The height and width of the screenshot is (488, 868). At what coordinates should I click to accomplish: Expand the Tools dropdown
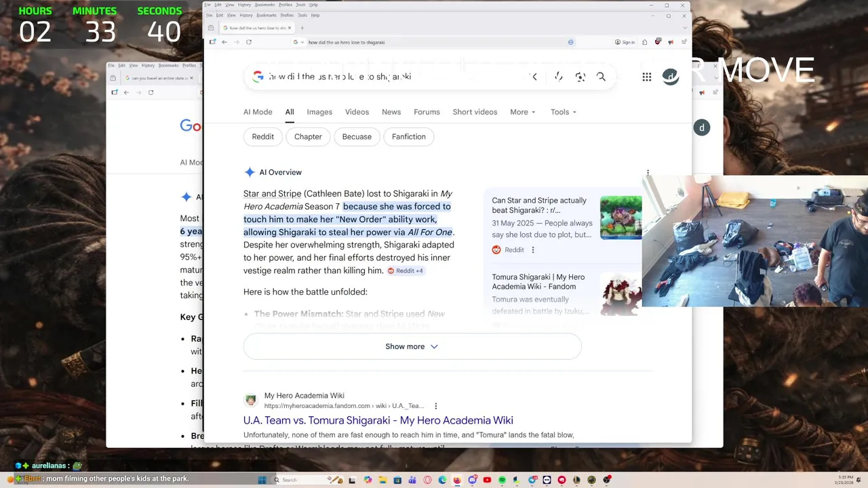click(x=564, y=112)
